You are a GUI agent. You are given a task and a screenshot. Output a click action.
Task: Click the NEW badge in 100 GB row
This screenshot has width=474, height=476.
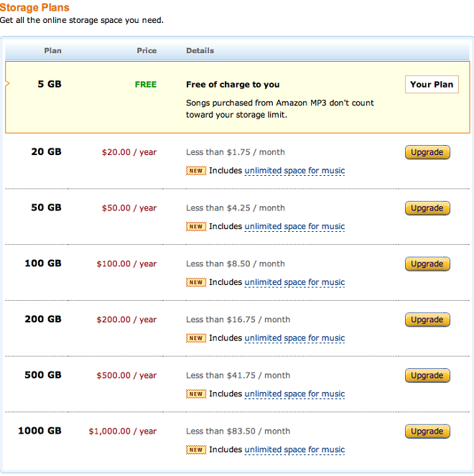click(x=196, y=282)
